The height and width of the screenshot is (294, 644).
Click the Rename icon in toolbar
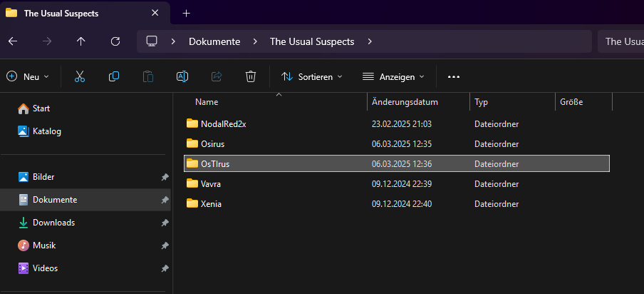(x=182, y=76)
